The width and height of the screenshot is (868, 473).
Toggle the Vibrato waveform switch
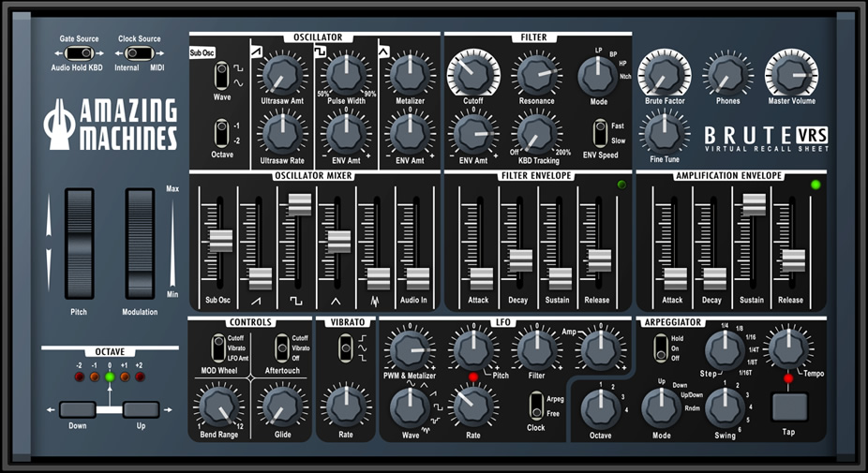click(346, 348)
